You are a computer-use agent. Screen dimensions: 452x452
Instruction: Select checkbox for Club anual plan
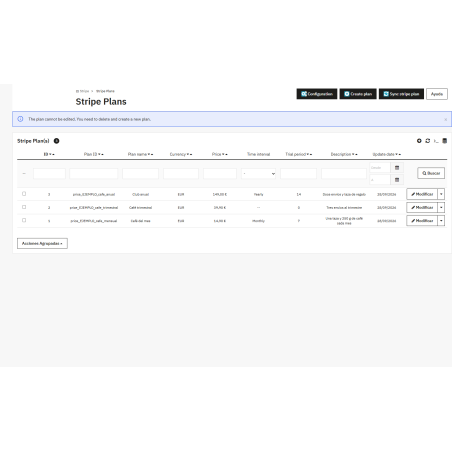click(24, 194)
